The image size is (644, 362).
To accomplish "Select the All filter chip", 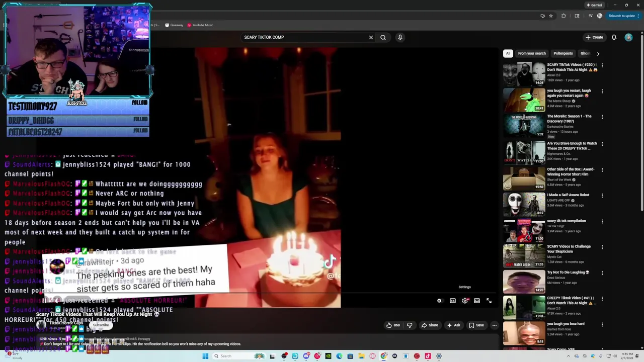I will (x=508, y=53).
